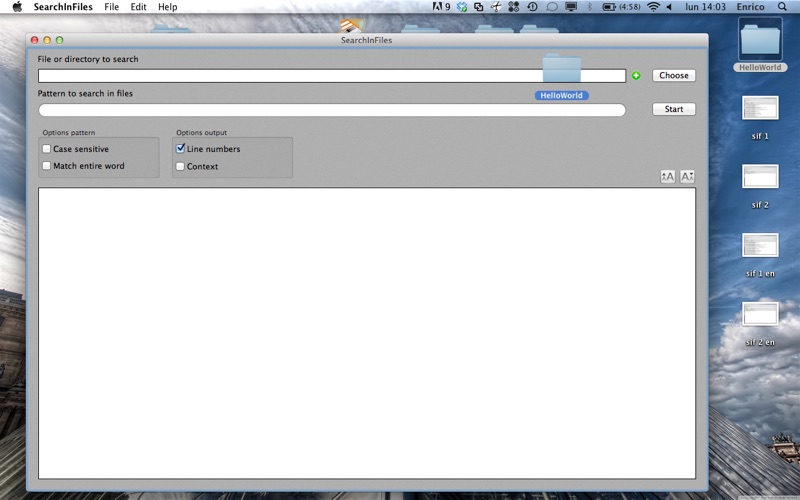Open the Apple menu
The image size is (800, 500).
coord(17,7)
